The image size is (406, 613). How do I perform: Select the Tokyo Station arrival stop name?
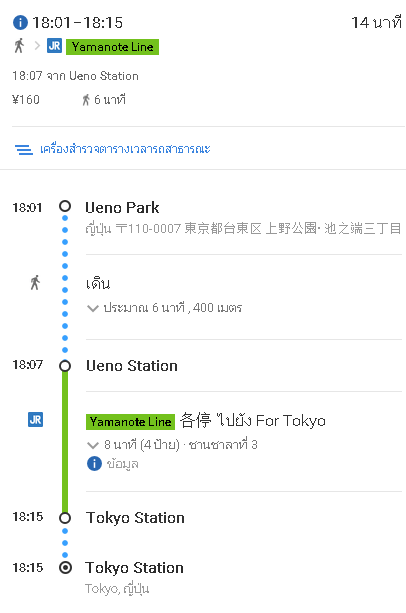click(135, 518)
